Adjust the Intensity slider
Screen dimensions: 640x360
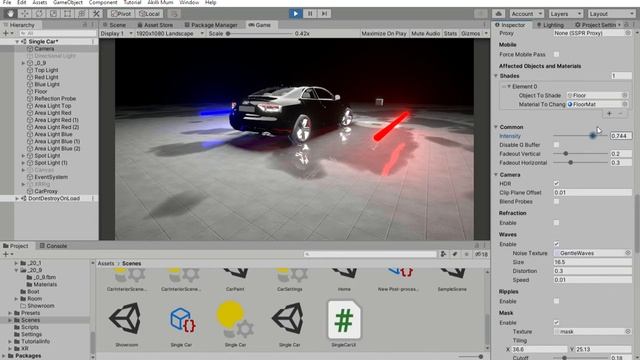(580, 136)
